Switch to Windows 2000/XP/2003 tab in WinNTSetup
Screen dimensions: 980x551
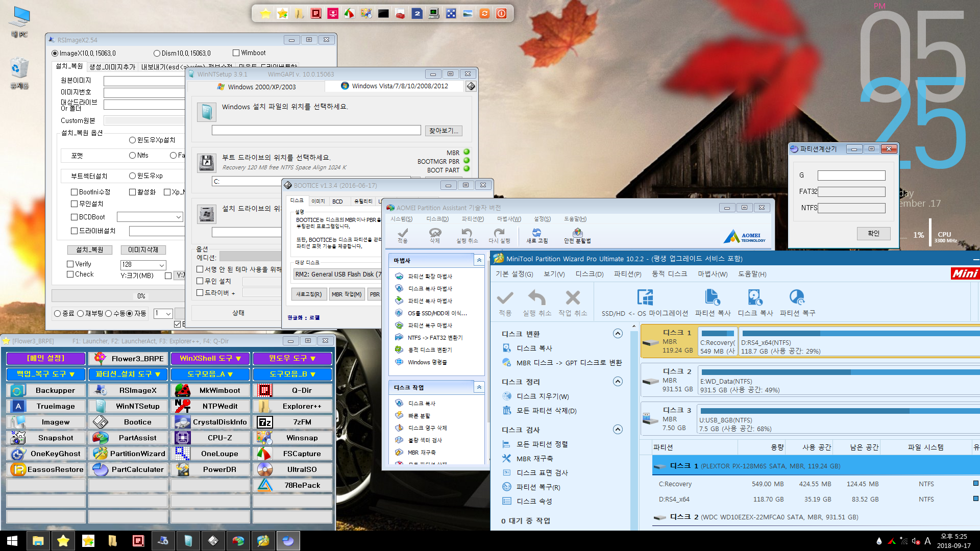point(257,87)
